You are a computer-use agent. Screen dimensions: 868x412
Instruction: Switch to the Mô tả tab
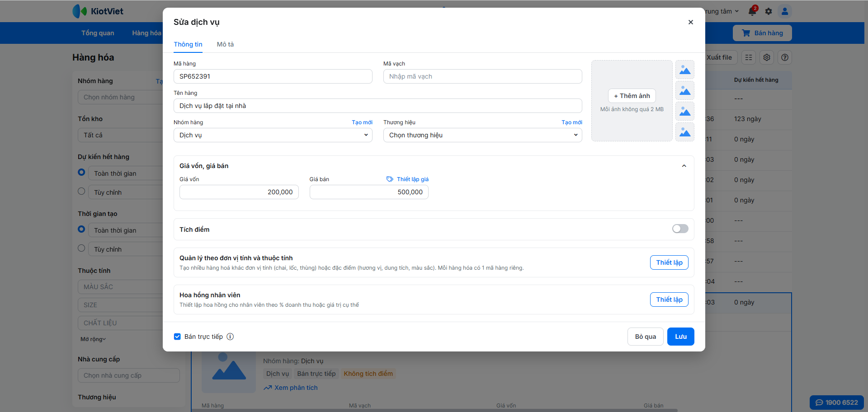point(225,44)
